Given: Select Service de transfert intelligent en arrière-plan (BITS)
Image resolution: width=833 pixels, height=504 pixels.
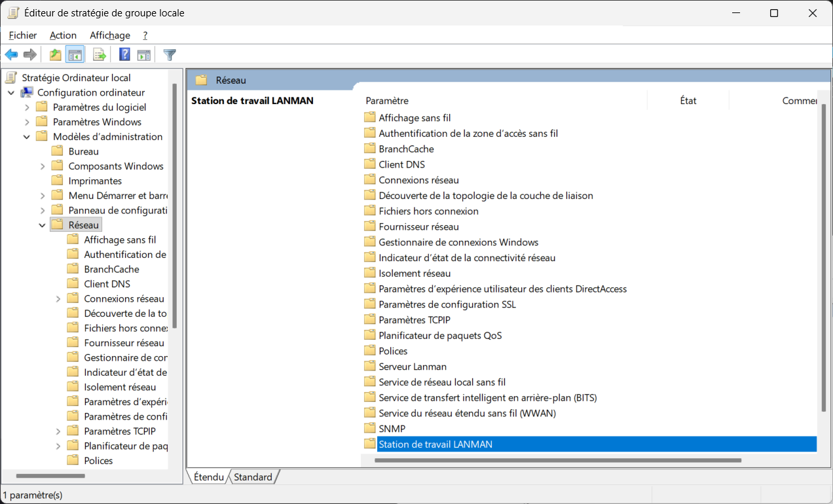Looking at the screenshot, I should point(488,398).
